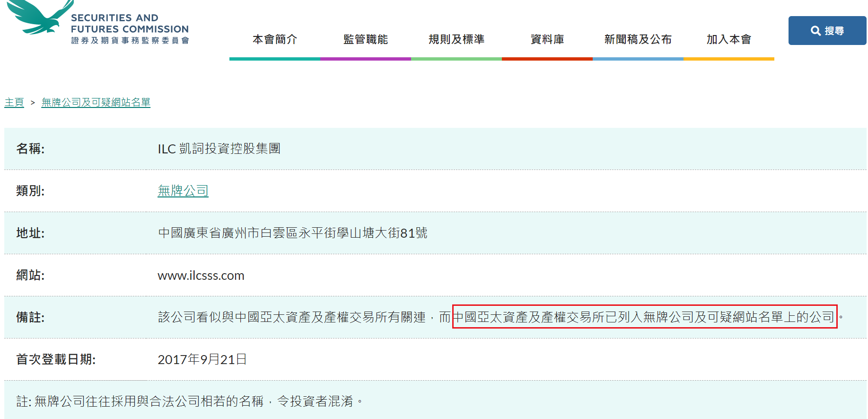The height and width of the screenshot is (419, 868).
Task: Click the website text www.ilcsss.com
Action: (201, 276)
